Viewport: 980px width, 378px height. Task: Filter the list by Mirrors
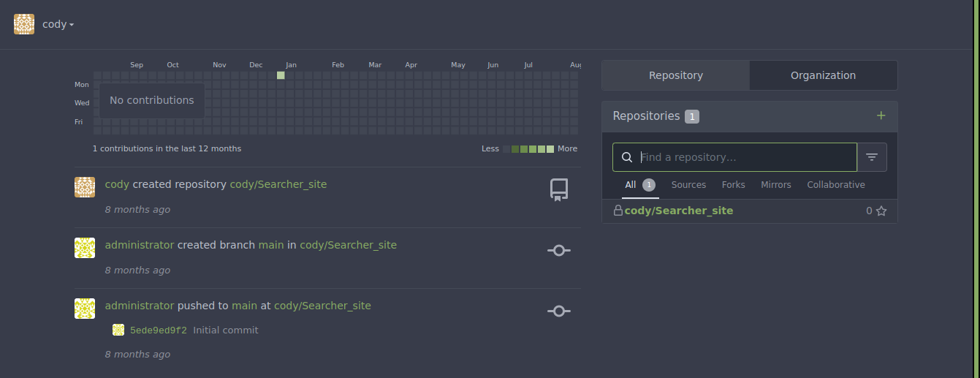775,185
